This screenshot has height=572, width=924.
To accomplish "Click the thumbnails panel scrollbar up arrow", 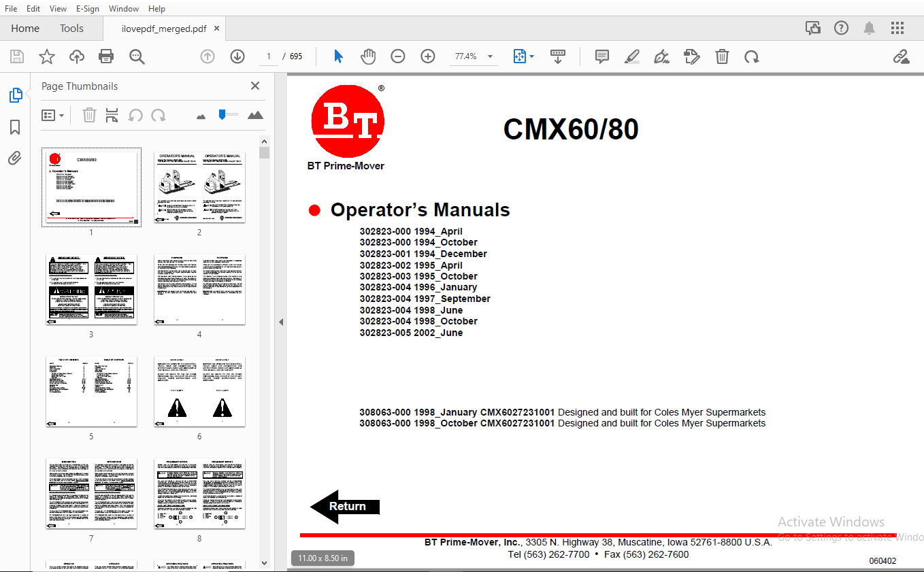I will click(x=265, y=141).
